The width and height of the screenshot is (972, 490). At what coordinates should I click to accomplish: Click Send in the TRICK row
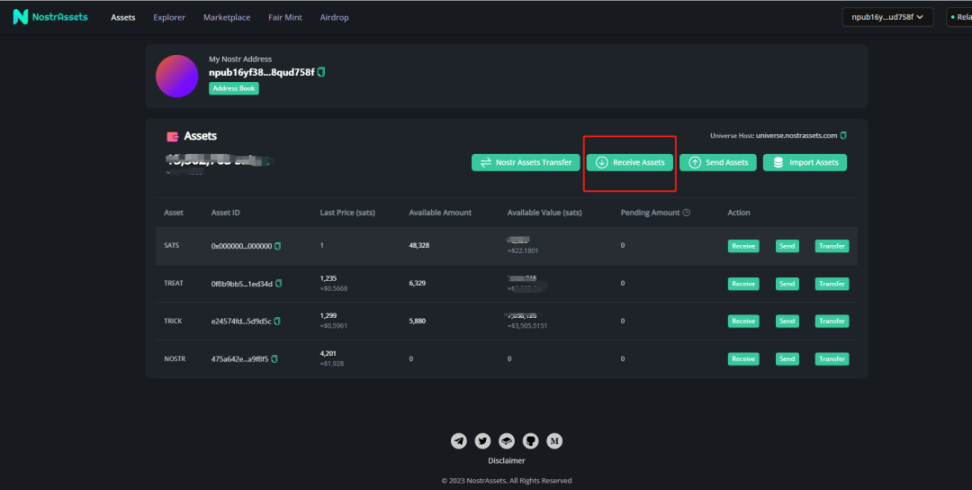tap(787, 321)
